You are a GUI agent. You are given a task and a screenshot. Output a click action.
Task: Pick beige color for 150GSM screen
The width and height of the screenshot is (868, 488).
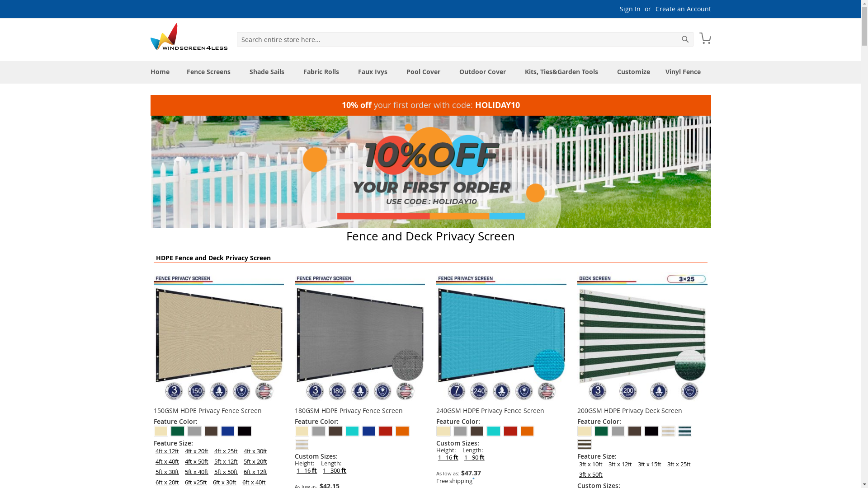click(x=161, y=431)
